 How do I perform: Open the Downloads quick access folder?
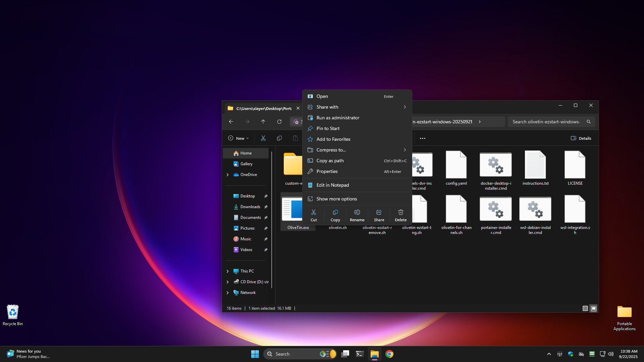click(x=250, y=207)
